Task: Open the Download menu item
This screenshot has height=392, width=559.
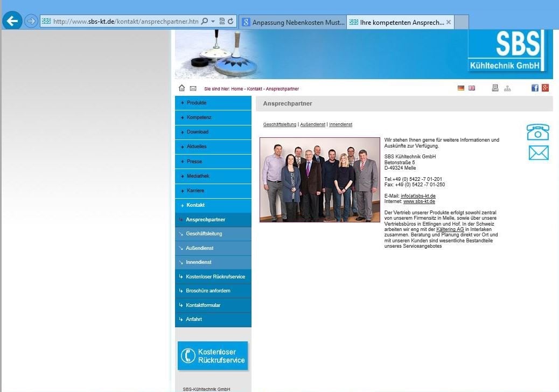Action: tap(213, 132)
